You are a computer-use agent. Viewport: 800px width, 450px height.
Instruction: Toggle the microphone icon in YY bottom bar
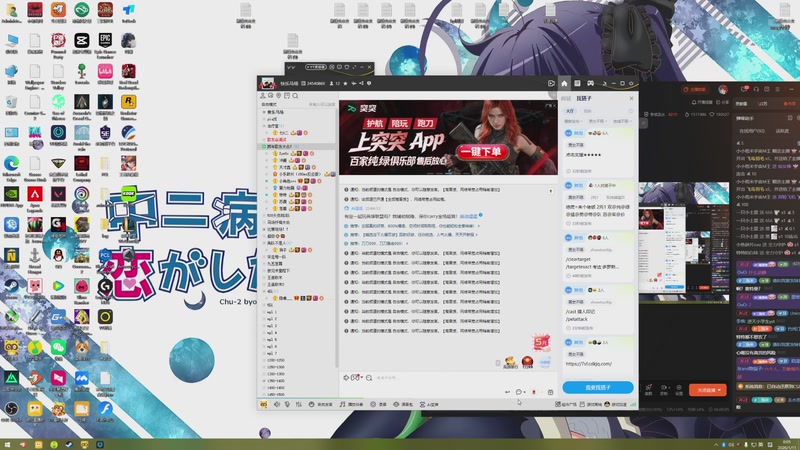coord(287,404)
